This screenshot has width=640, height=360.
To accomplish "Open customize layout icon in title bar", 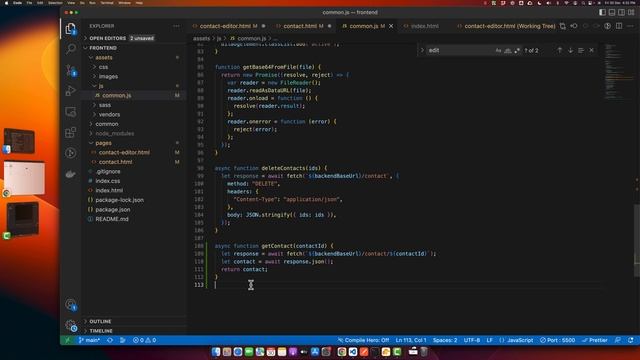I will 631,12.
